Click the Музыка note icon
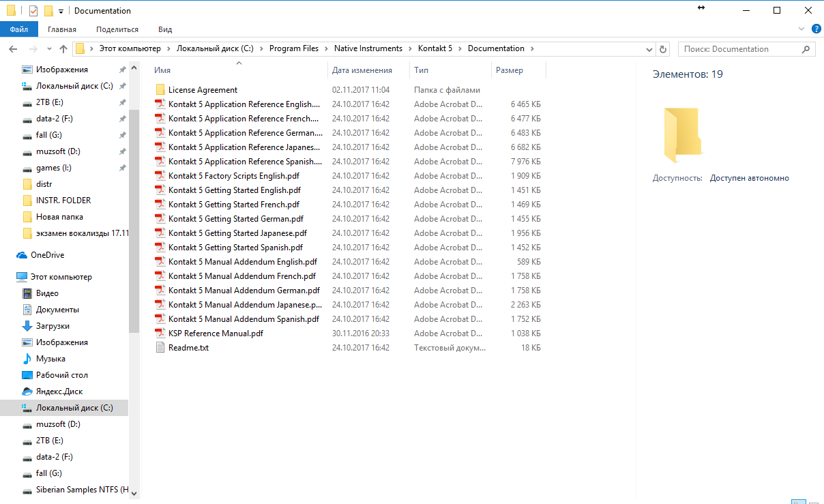Screen dimensions: 824x504 [x=27, y=359]
